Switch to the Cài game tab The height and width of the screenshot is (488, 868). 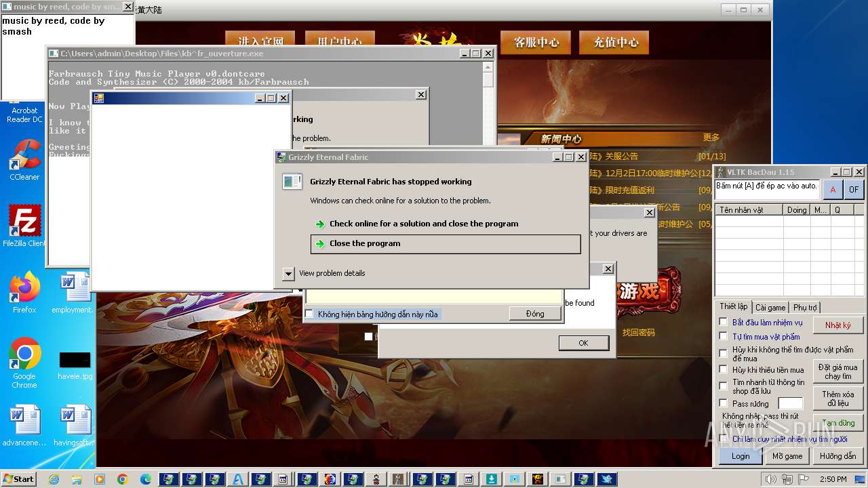[x=770, y=308]
